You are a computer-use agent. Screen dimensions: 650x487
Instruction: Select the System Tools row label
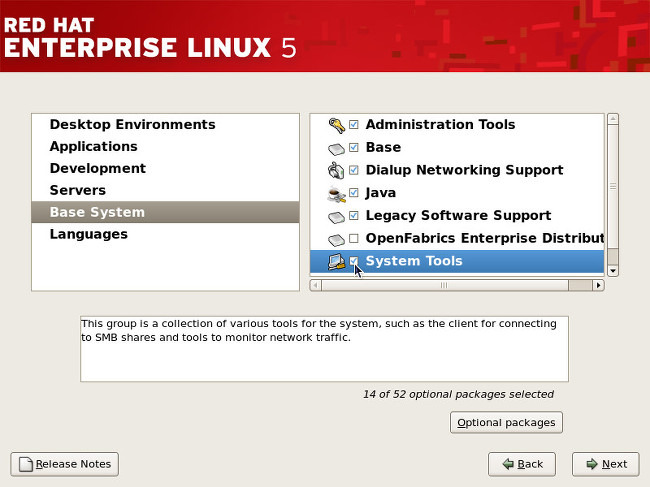click(x=414, y=261)
